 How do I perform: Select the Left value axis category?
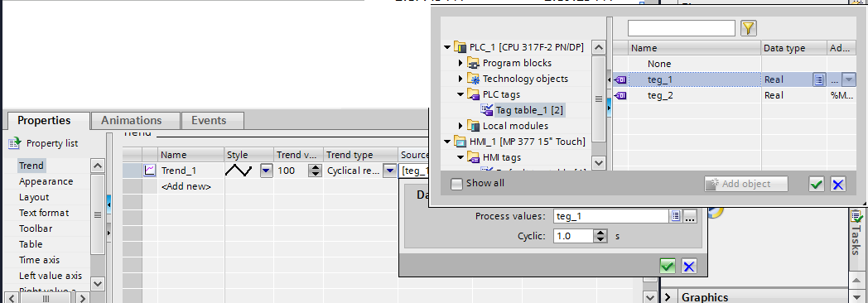click(x=51, y=276)
